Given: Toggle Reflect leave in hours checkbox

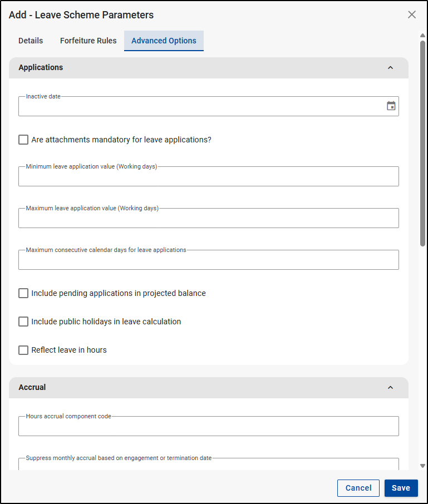Looking at the screenshot, I should click(23, 350).
